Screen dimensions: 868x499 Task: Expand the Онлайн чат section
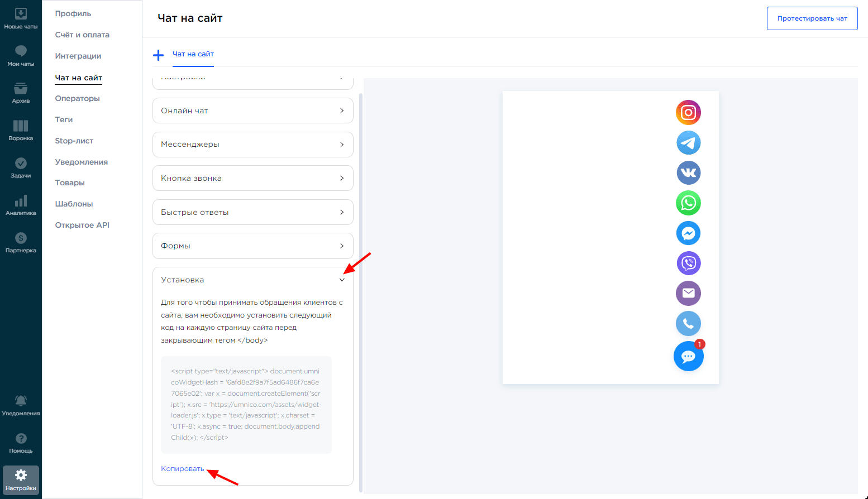point(252,111)
